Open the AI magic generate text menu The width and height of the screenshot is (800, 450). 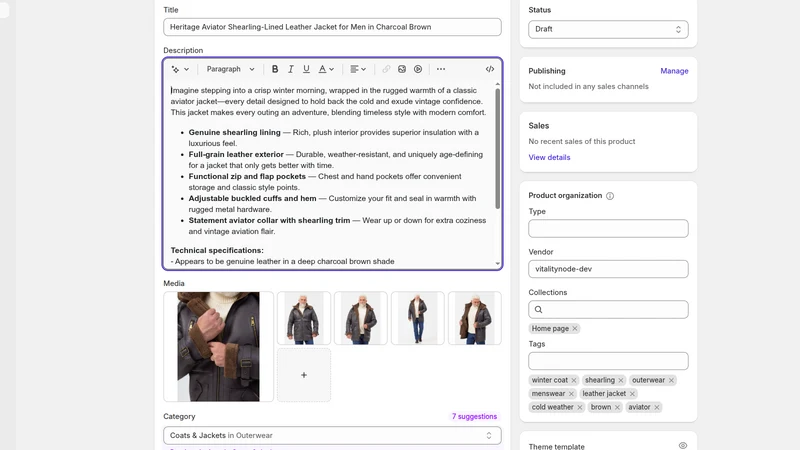(x=180, y=69)
